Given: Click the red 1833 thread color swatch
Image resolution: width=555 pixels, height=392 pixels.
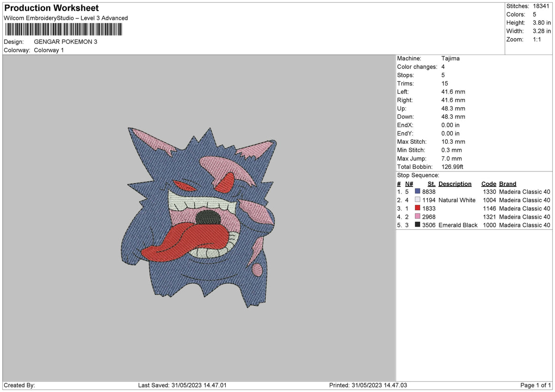Looking at the screenshot, I should 418,208.
